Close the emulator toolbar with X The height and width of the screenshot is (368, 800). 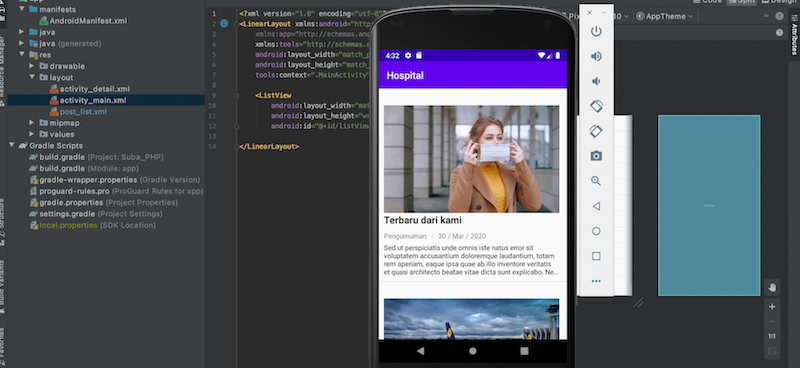tap(589, 13)
